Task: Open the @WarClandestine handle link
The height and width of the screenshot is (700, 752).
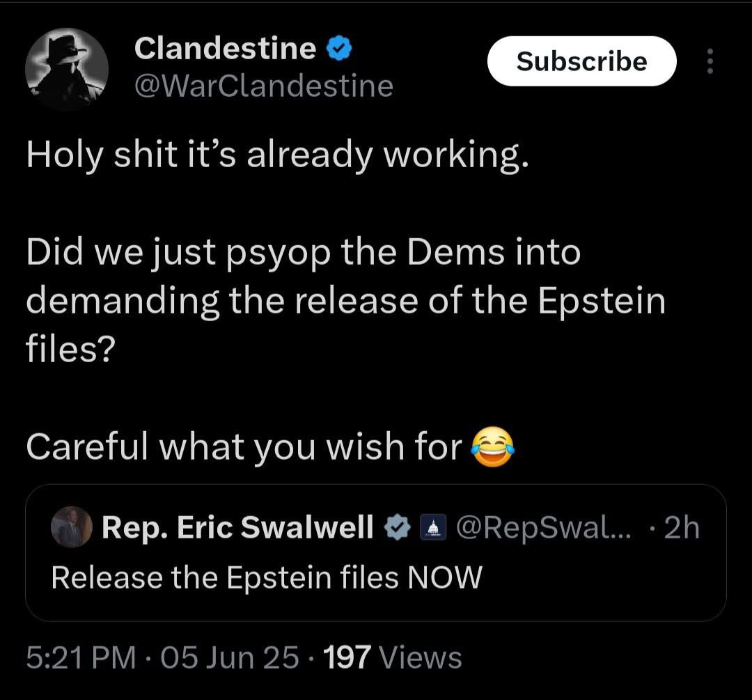Action: tap(263, 86)
